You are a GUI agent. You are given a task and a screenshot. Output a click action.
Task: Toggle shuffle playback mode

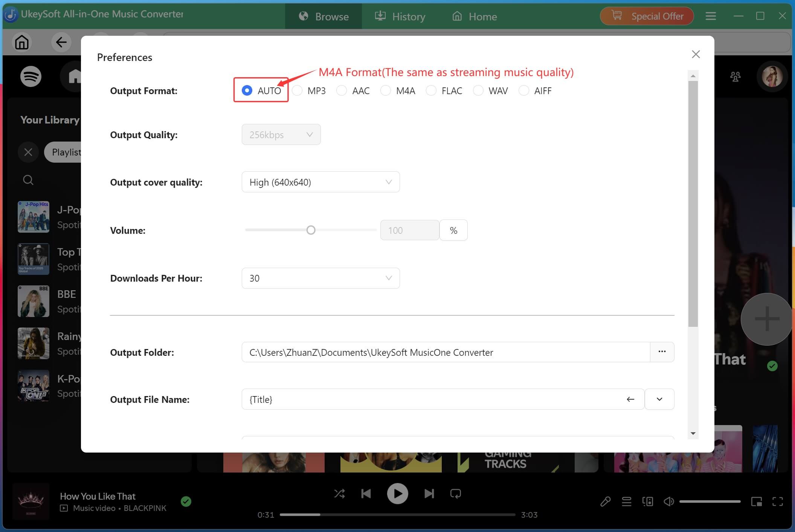[340, 493]
